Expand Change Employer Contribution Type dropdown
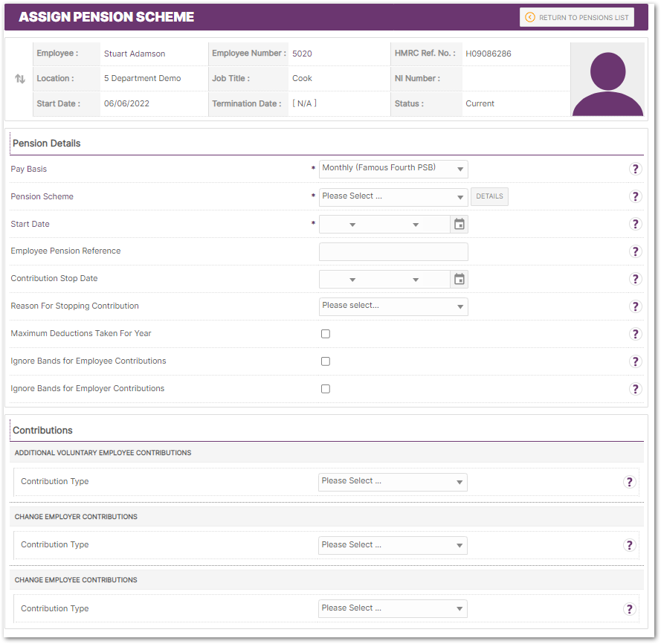Image resolution: width=661 pixels, height=644 pixels. pos(393,545)
